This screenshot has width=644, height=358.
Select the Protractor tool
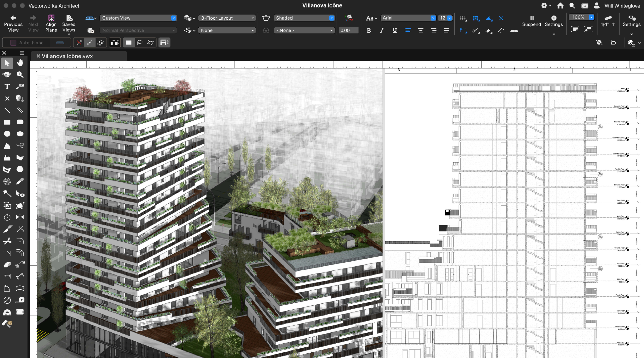pos(7,312)
